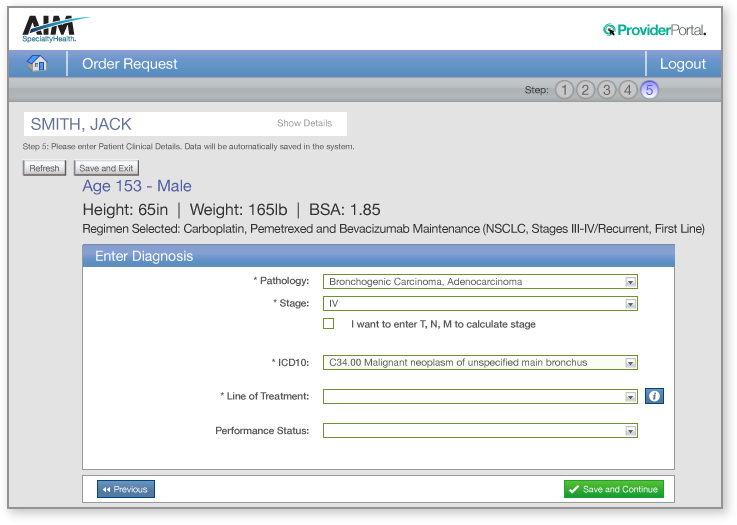
Task: Click the * Line of Treatment: label
Action: click(x=265, y=396)
